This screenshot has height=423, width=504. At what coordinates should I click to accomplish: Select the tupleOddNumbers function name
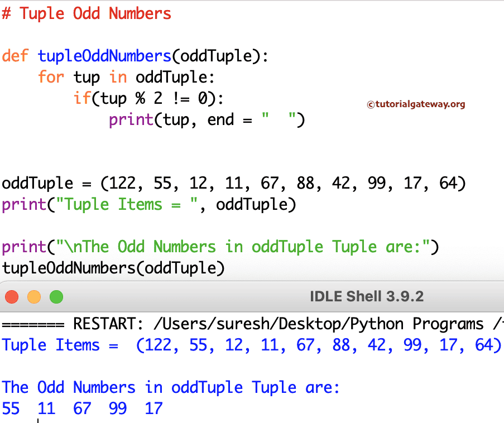click(102, 56)
